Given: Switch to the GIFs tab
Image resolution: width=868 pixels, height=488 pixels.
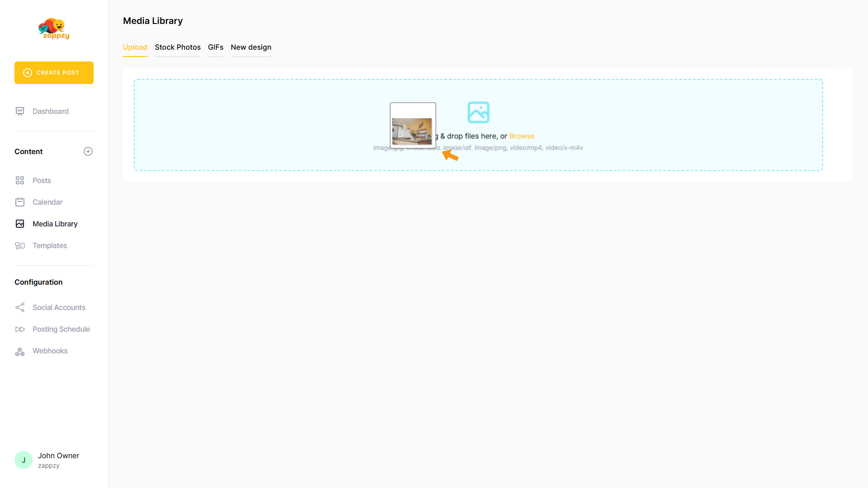Looking at the screenshot, I should click(216, 47).
